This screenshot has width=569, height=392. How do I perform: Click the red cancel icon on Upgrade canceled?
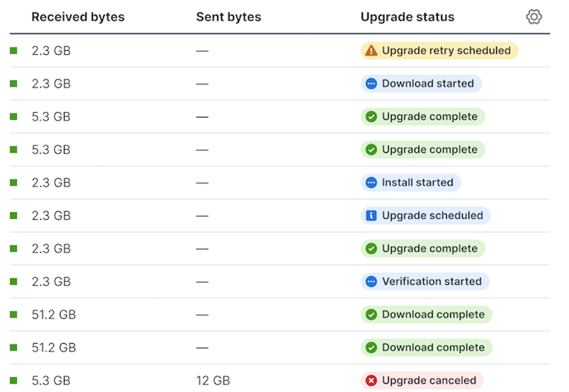(x=371, y=380)
